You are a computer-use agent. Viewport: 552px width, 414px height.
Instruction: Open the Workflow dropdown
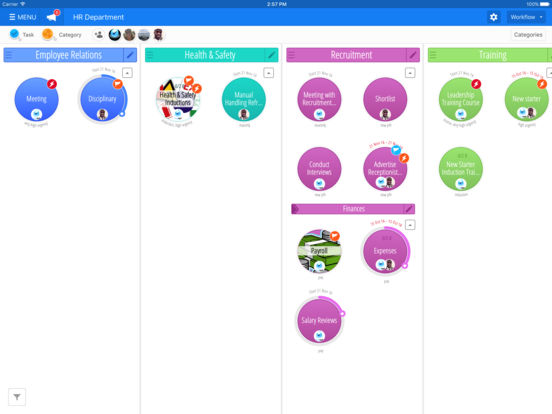pos(526,17)
